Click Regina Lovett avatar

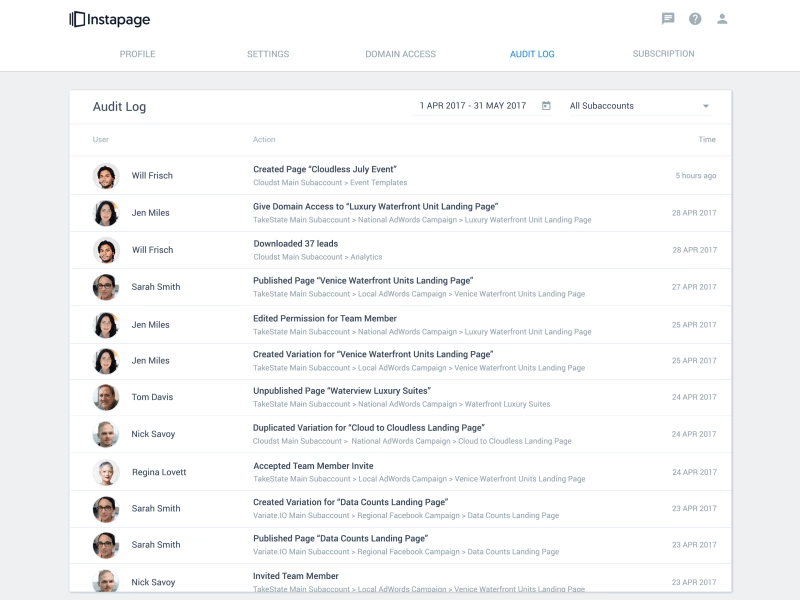click(x=106, y=472)
